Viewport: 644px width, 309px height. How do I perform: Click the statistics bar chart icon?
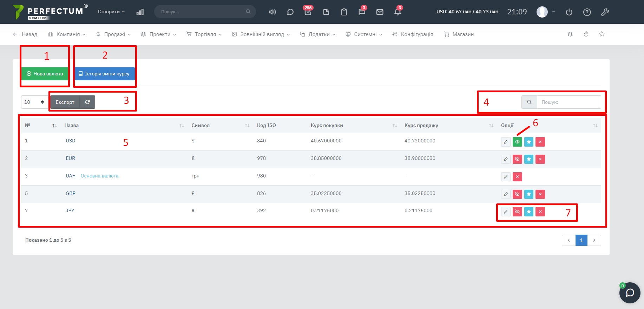[140, 12]
